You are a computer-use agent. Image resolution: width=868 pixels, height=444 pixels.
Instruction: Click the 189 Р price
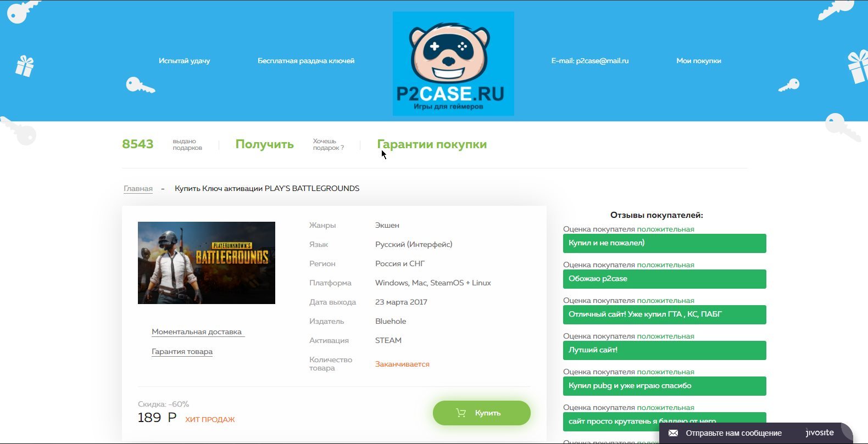[157, 418]
